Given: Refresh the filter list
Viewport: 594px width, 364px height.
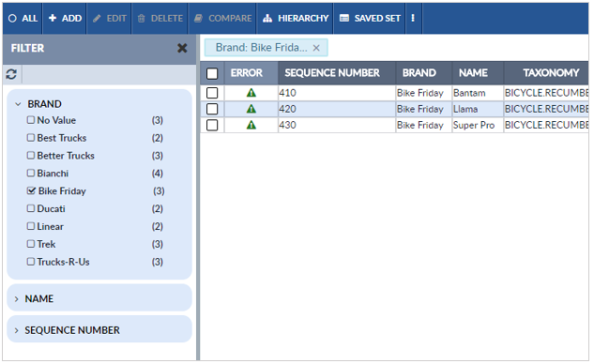Looking at the screenshot, I should [x=11, y=74].
